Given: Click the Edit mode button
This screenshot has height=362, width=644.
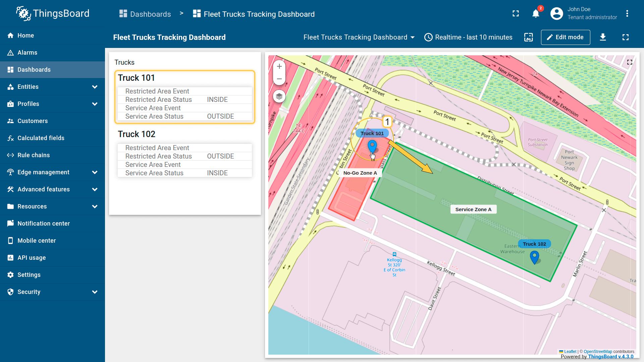Looking at the screenshot, I should [x=565, y=37].
